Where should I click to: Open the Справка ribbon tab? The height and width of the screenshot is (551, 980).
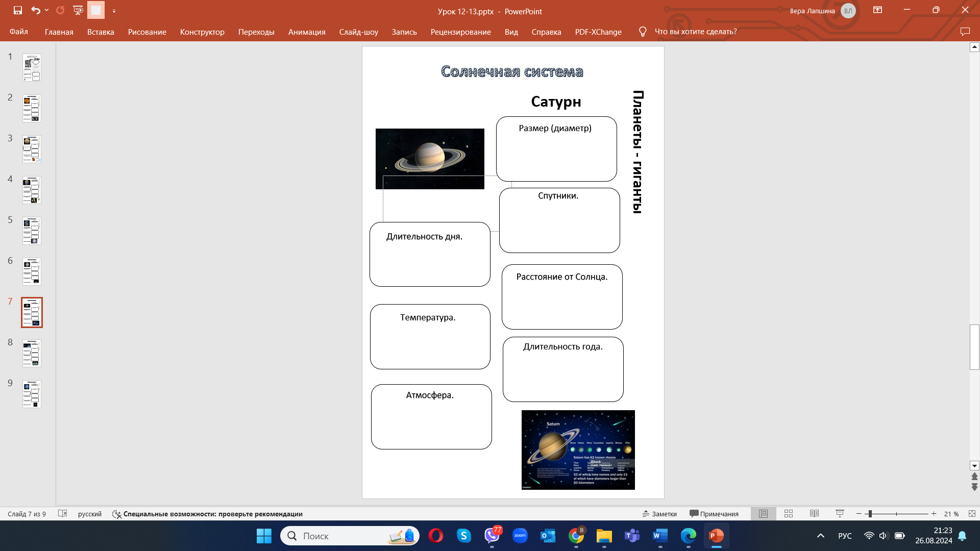click(x=546, y=32)
